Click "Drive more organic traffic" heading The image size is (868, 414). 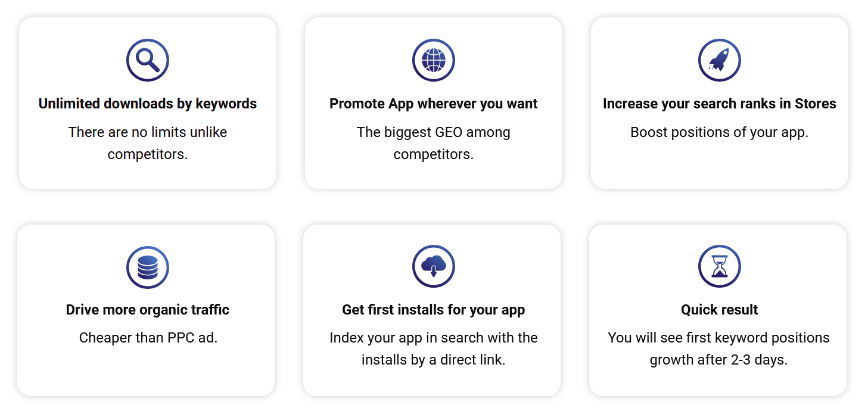click(x=148, y=310)
